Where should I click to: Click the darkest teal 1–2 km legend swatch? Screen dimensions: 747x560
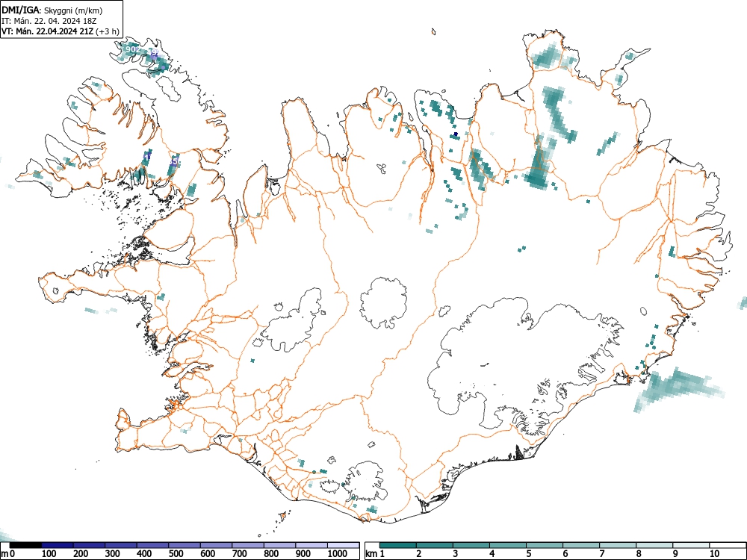(x=398, y=545)
